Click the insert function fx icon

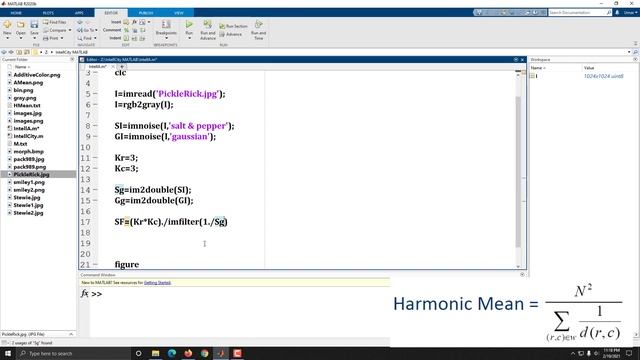click(x=134, y=22)
